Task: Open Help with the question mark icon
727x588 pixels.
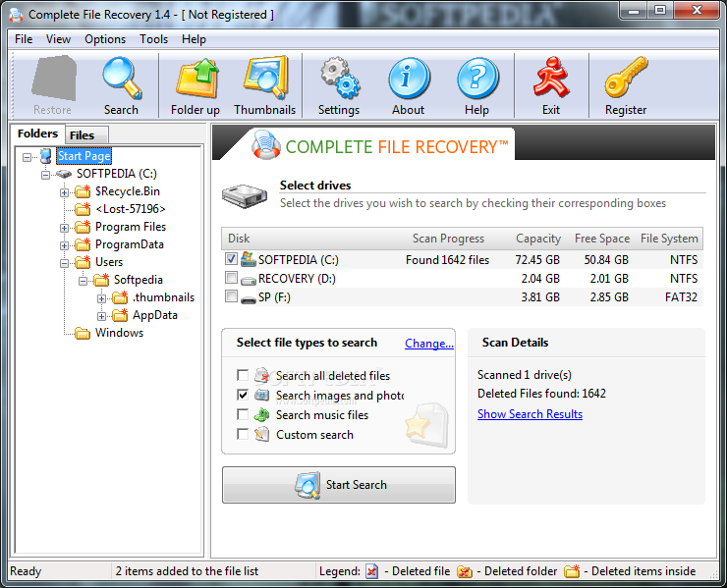Action: [477, 78]
